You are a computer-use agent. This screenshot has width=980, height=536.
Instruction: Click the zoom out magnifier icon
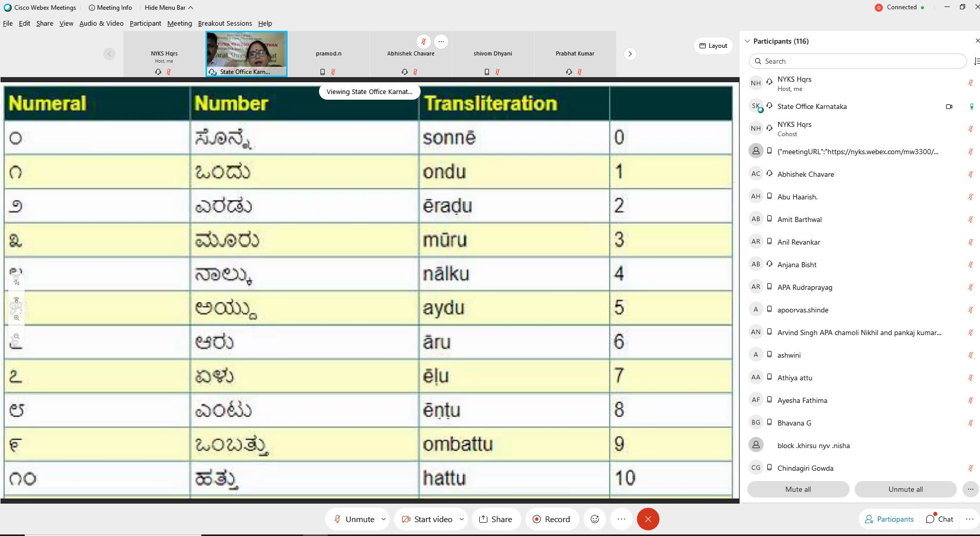click(x=16, y=337)
